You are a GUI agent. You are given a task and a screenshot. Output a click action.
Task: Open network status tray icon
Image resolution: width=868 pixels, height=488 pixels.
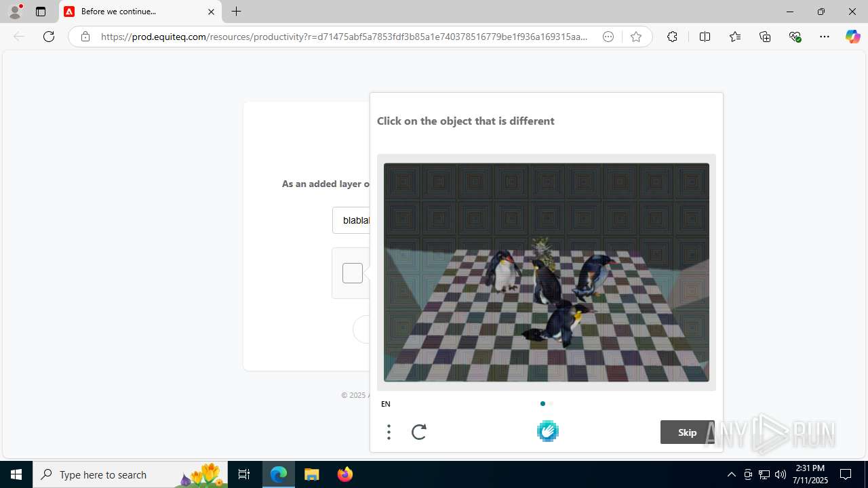[764, 474]
